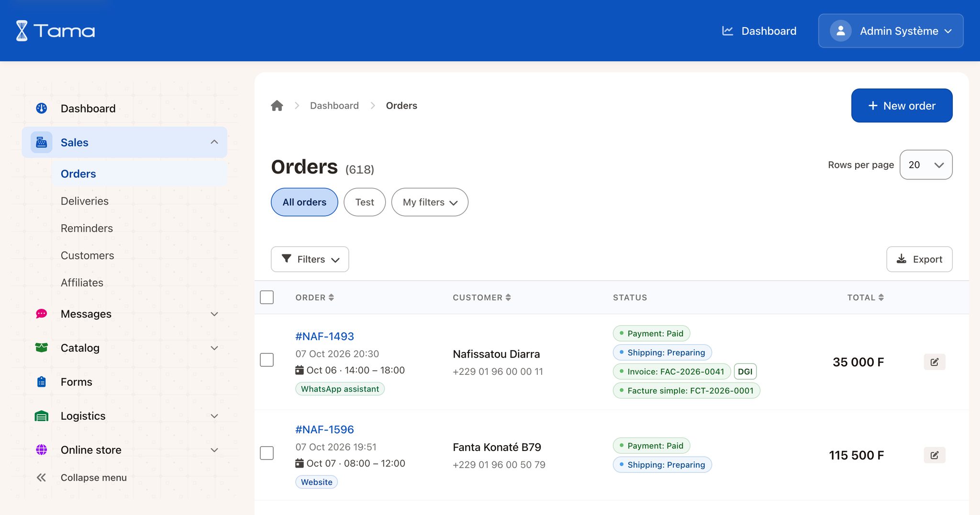Check the box for order #NAF-1596

pyautogui.click(x=267, y=453)
